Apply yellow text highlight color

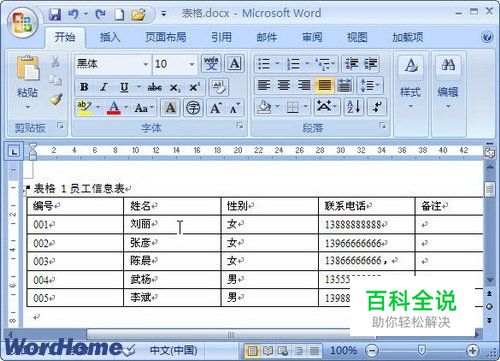[84, 108]
